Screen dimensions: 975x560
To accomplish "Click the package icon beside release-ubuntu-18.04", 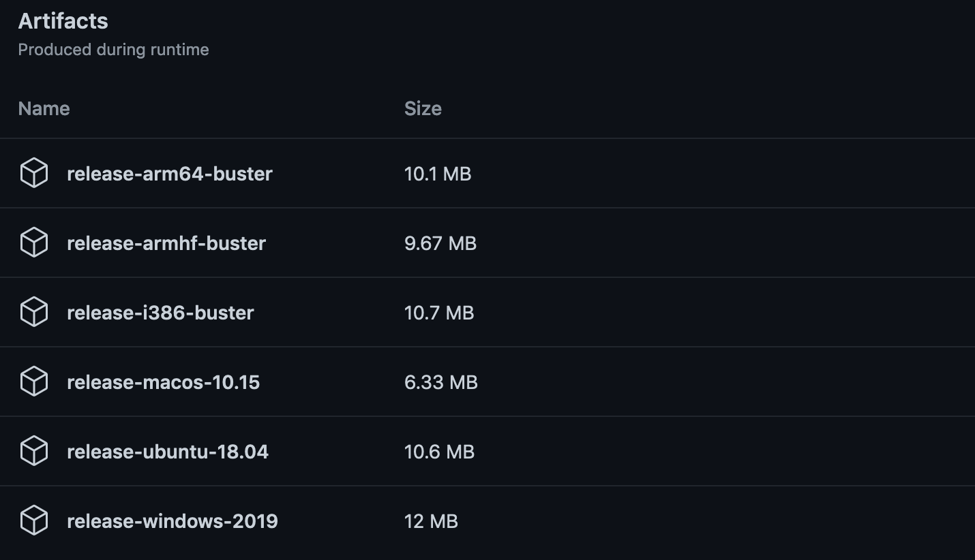I will [x=33, y=452].
